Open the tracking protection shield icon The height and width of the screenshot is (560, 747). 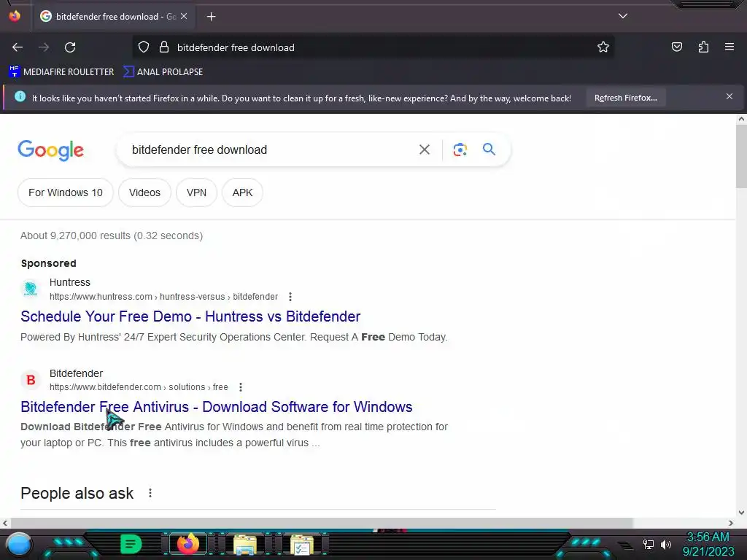(144, 47)
